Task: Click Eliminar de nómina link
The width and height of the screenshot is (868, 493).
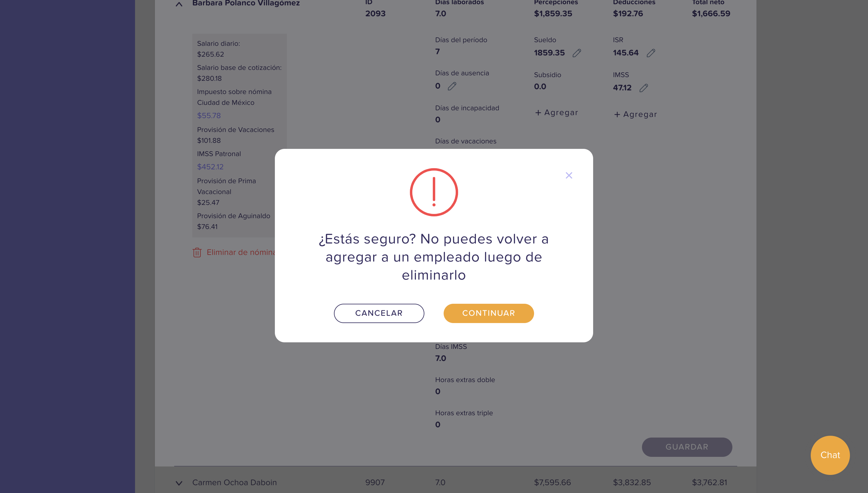Action: click(241, 252)
